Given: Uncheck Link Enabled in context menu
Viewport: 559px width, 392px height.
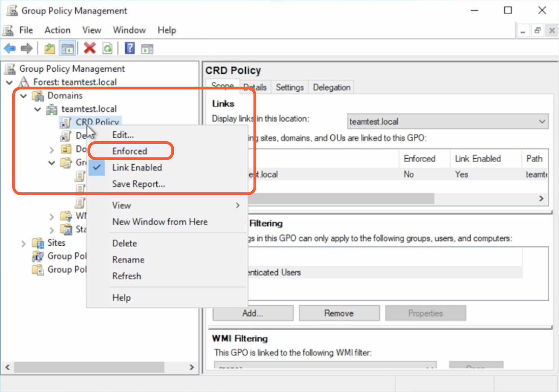Looking at the screenshot, I should click(137, 168).
